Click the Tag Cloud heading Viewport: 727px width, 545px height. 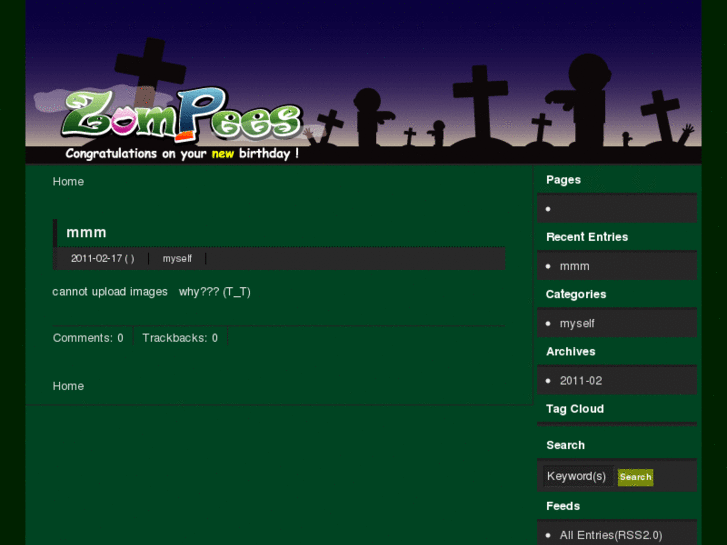coord(575,409)
